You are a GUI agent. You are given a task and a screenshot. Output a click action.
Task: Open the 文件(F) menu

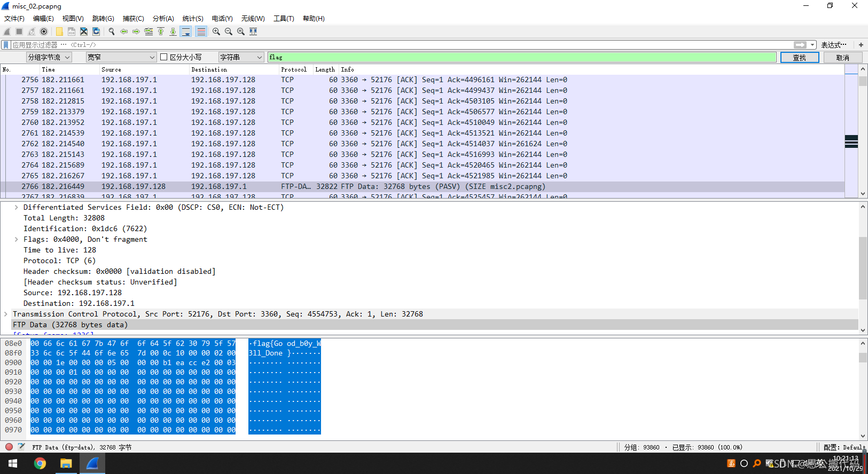[x=14, y=18]
